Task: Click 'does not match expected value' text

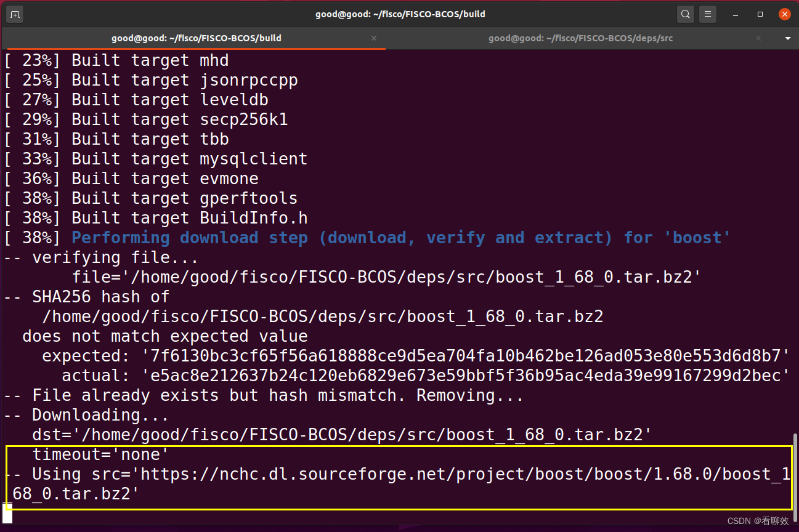Action: (165, 336)
